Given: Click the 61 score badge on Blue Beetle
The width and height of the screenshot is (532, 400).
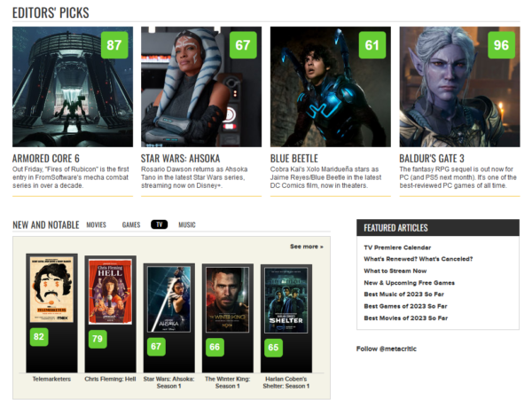Looking at the screenshot, I should click(372, 44).
